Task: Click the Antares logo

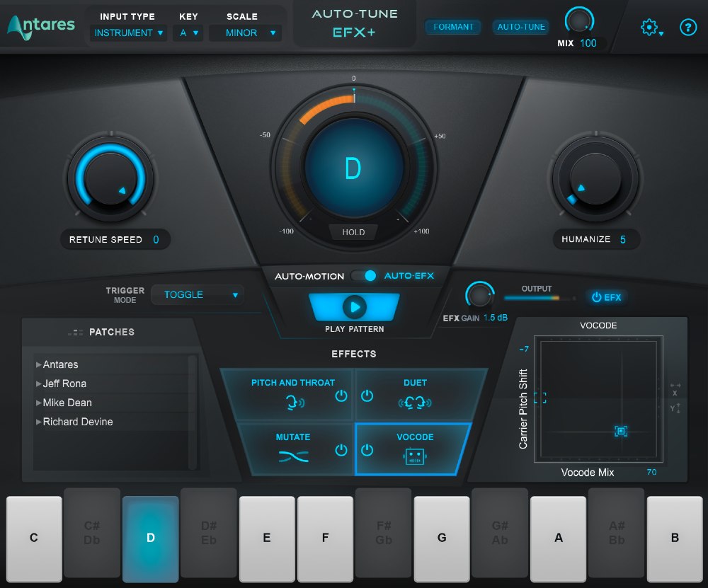Action: click(40, 27)
